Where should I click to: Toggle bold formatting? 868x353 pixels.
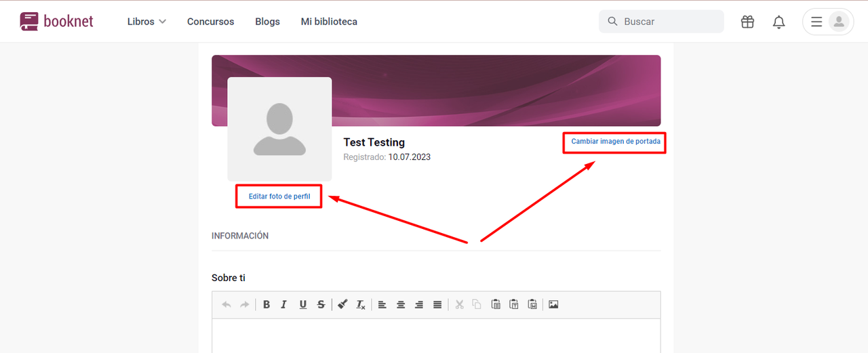(x=267, y=305)
